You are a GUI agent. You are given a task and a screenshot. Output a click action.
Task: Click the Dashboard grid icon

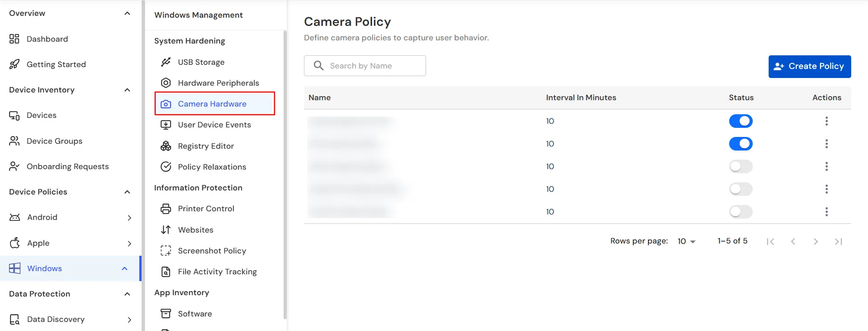[x=15, y=39]
